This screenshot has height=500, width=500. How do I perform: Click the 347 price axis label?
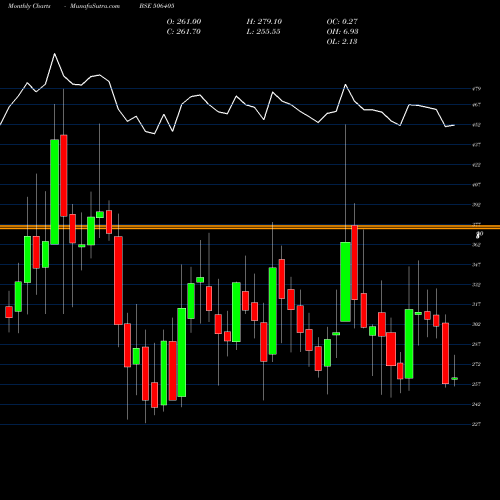tap(477, 265)
